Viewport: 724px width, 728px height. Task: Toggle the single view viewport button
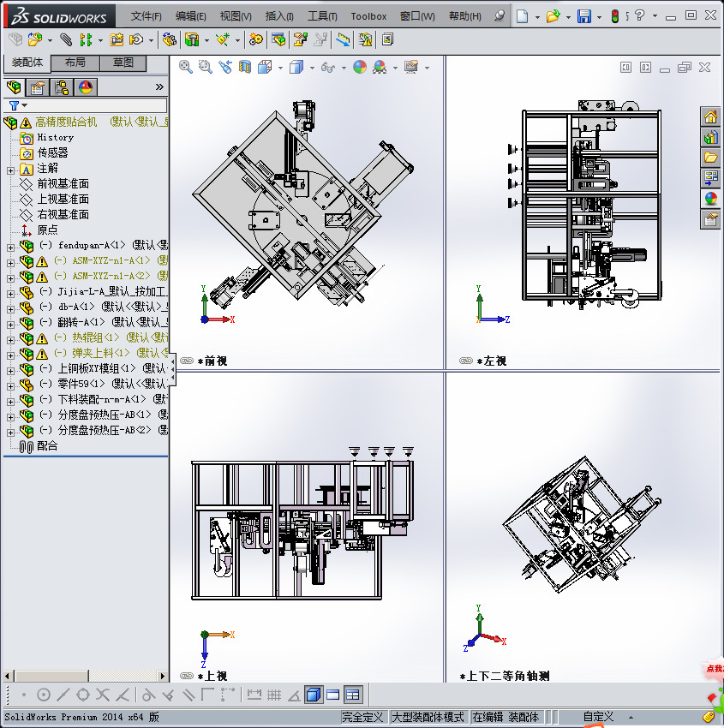(x=314, y=695)
